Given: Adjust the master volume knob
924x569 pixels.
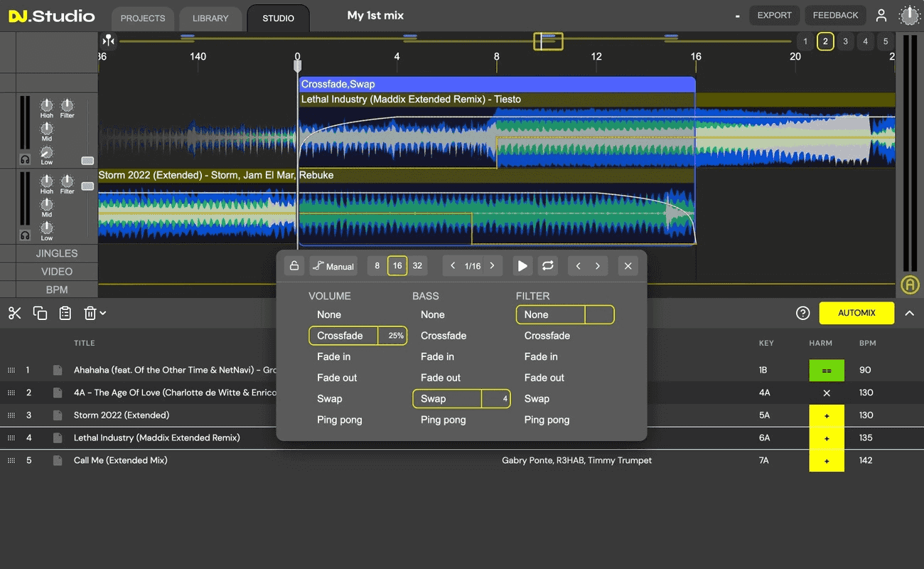Looking at the screenshot, I should pos(909,15).
